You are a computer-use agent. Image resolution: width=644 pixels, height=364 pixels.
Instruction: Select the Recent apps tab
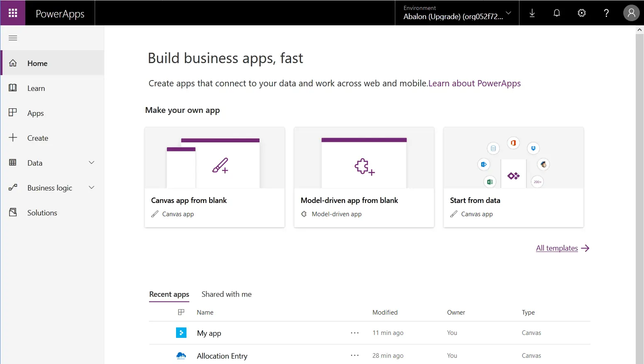169,294
